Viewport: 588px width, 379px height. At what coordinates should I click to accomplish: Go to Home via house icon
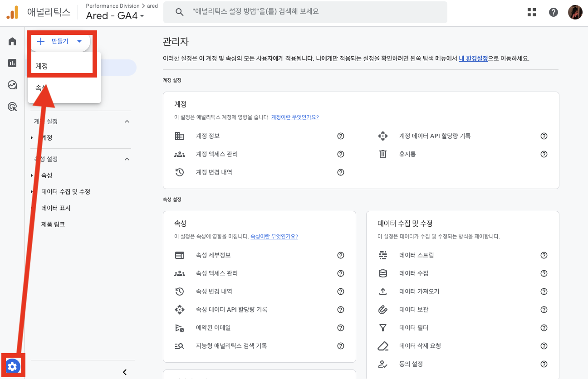[x=12, y=42]
